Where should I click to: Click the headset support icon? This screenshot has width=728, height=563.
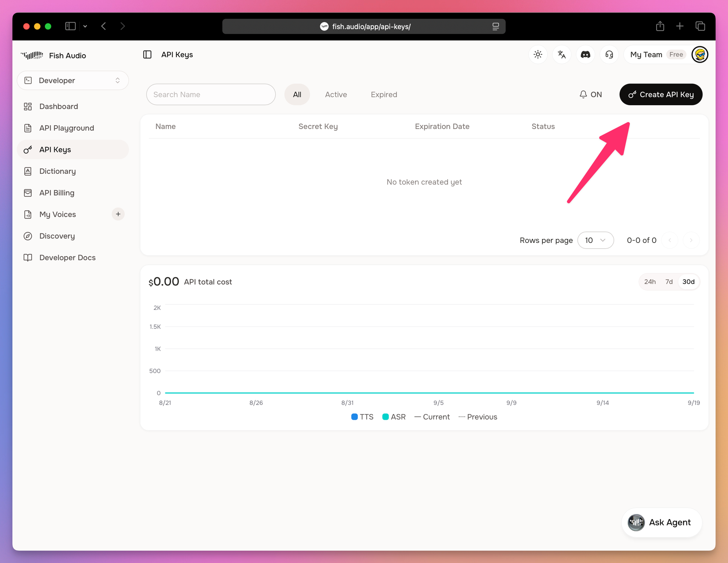tap(609, 55)
